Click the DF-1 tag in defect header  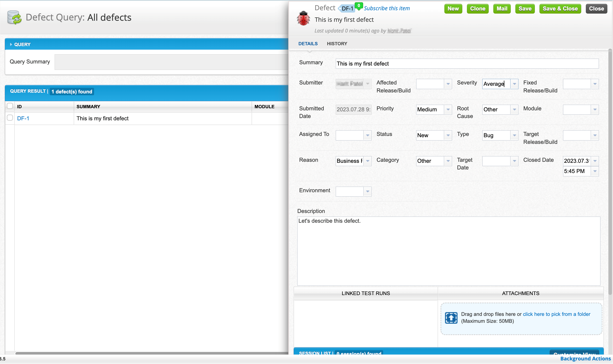tap(347, 9)
